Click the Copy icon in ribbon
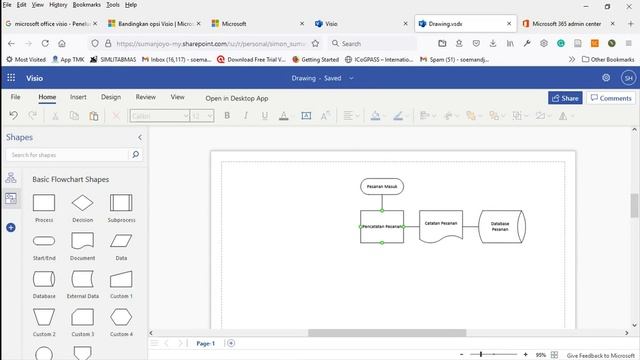This screenshot has height=360, width=640. (x=74, y=116)
